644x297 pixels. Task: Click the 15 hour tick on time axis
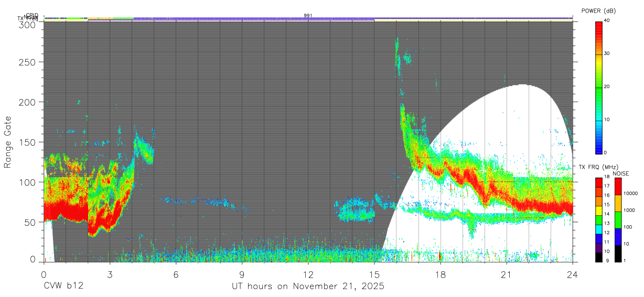click(374, 274)
